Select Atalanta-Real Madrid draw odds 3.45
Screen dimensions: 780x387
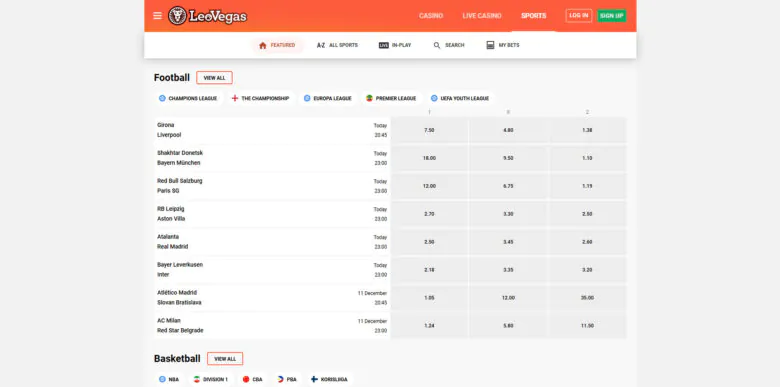508,242
